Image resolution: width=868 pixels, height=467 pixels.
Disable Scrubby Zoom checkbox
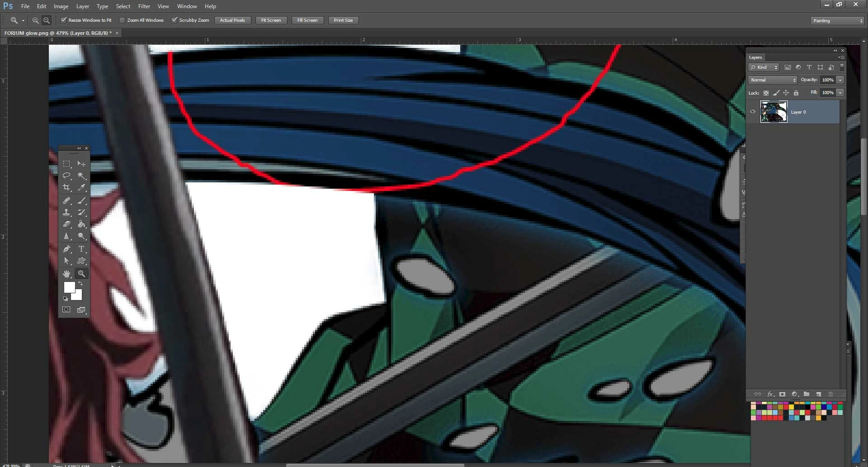(x=174, y=20)
